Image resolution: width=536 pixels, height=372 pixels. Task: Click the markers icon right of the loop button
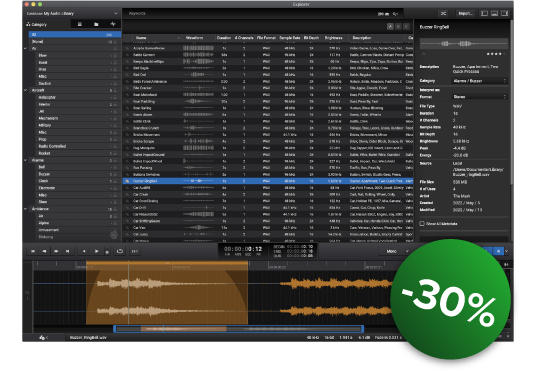tap(135, 251)
